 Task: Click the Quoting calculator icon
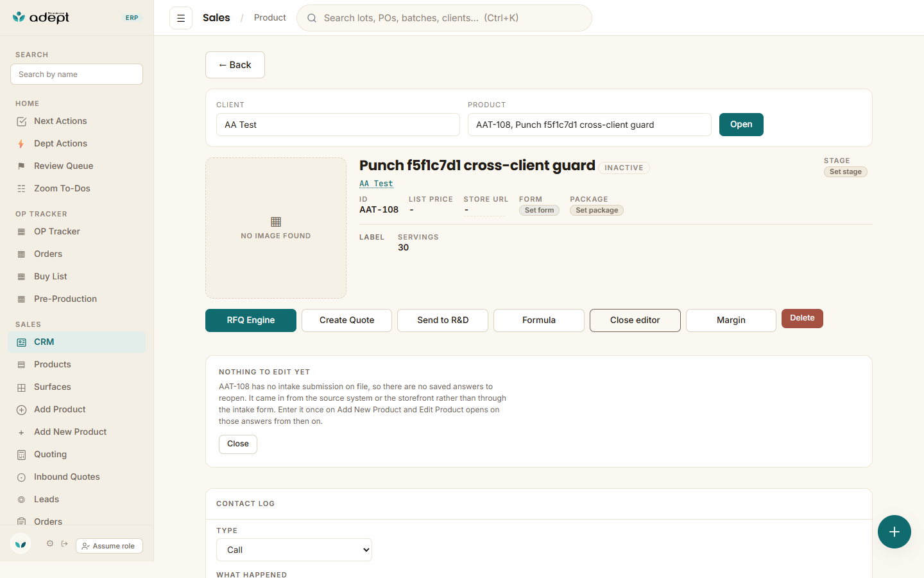tap(21, 455)
